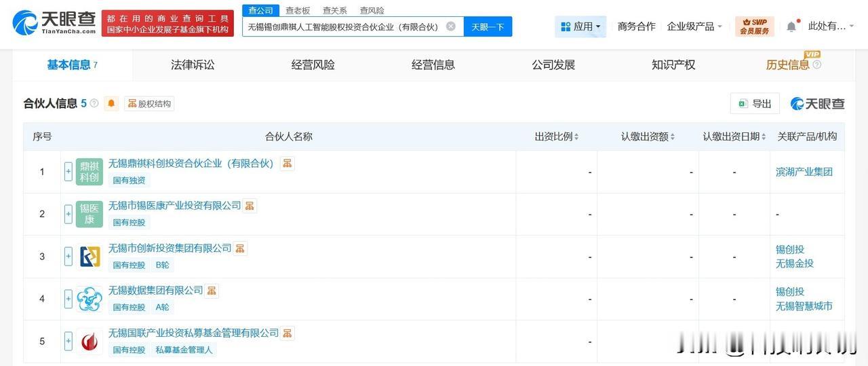Viewport: 868px width, 366px height.
Task: Click the help icon beside 历史信息 tab
Action: (816, 65)
